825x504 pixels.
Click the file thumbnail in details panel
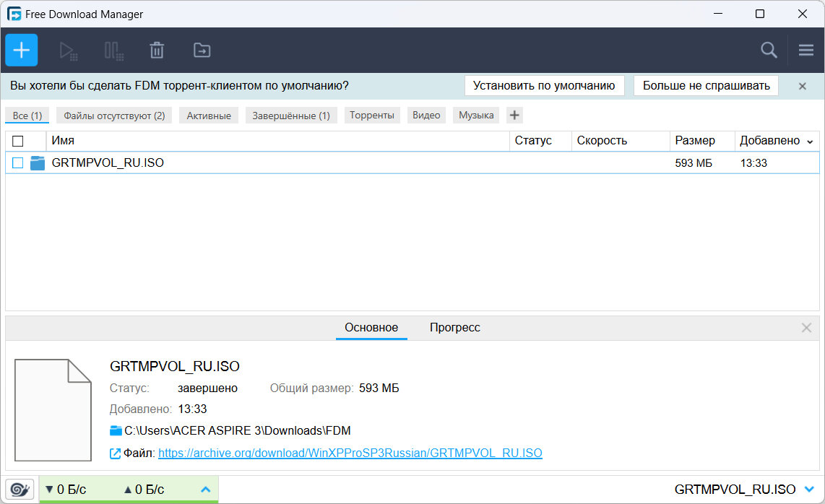click(x=53, y=410)
